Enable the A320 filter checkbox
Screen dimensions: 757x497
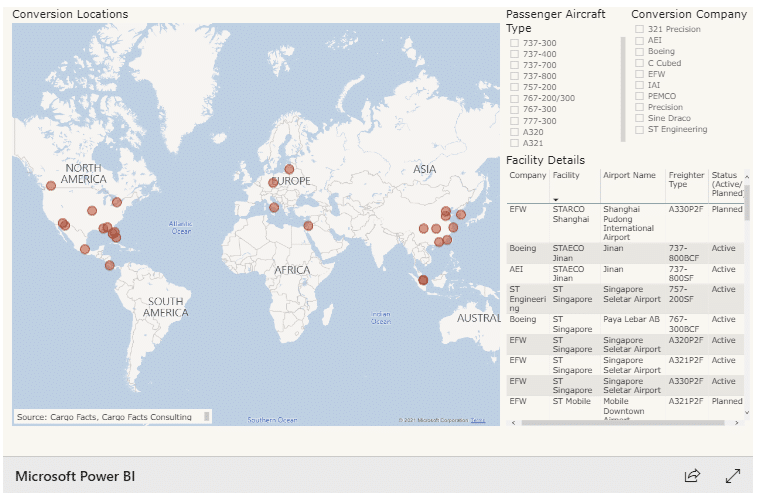point(514,132)
